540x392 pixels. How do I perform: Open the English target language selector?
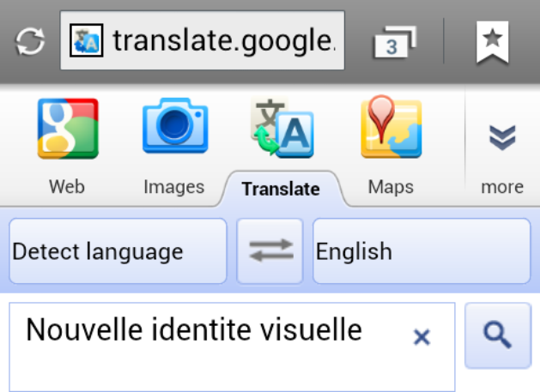point(422,250)
